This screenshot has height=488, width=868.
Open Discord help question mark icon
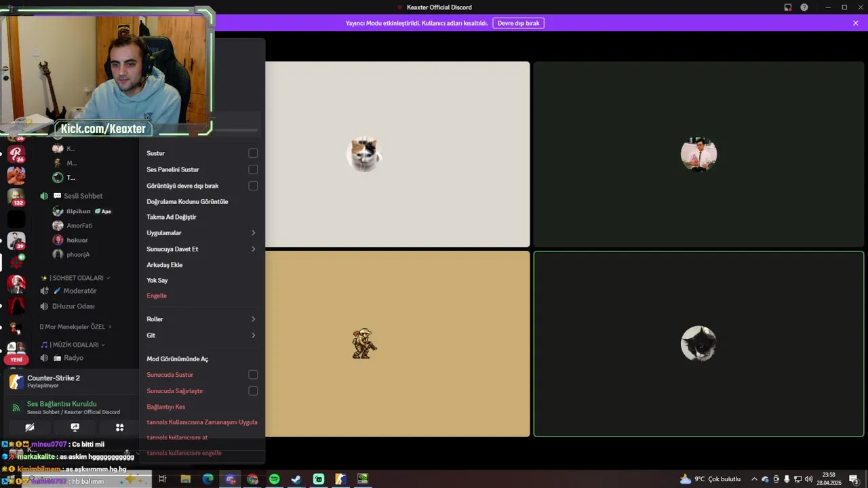tap(804, 7)
